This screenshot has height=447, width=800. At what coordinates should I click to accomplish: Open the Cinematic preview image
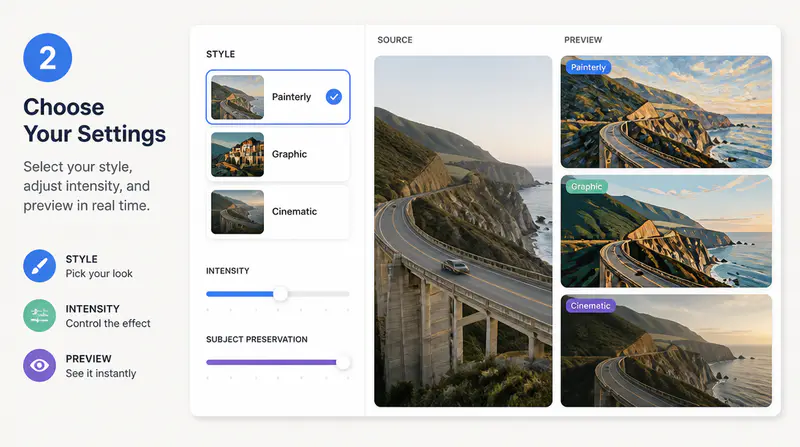point(666,351)
